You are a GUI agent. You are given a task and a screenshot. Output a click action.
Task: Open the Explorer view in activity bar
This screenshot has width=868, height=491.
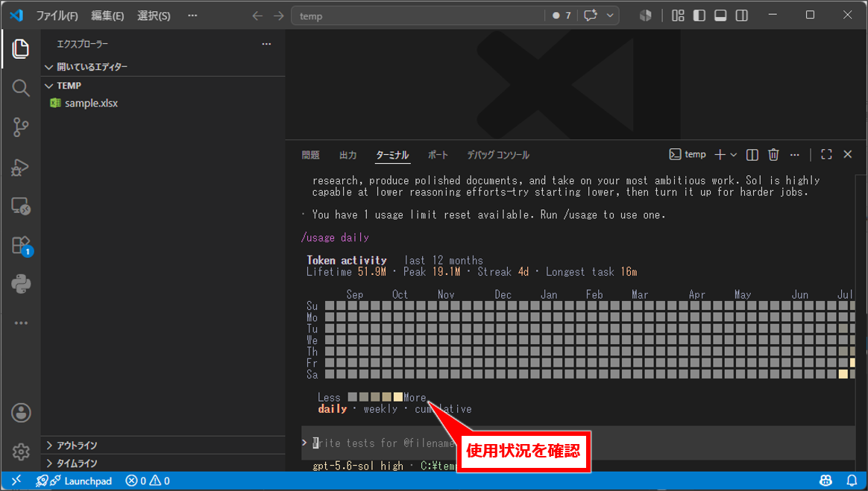tap(20, 48)
